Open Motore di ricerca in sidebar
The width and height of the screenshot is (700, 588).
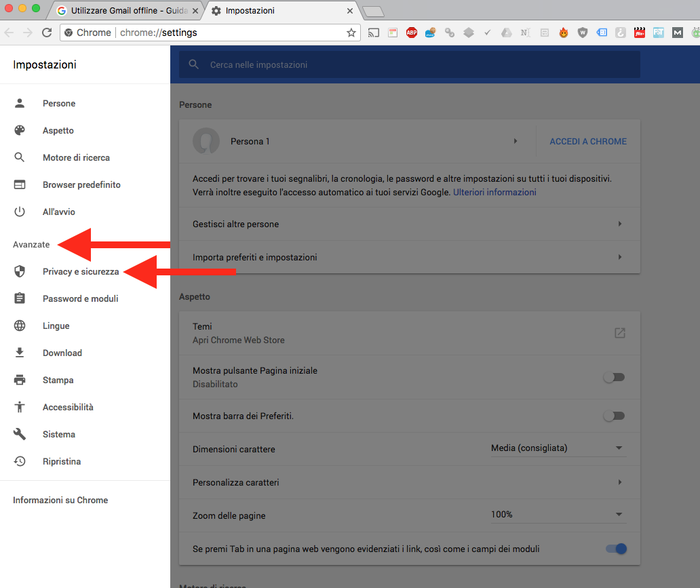point(77,157)
